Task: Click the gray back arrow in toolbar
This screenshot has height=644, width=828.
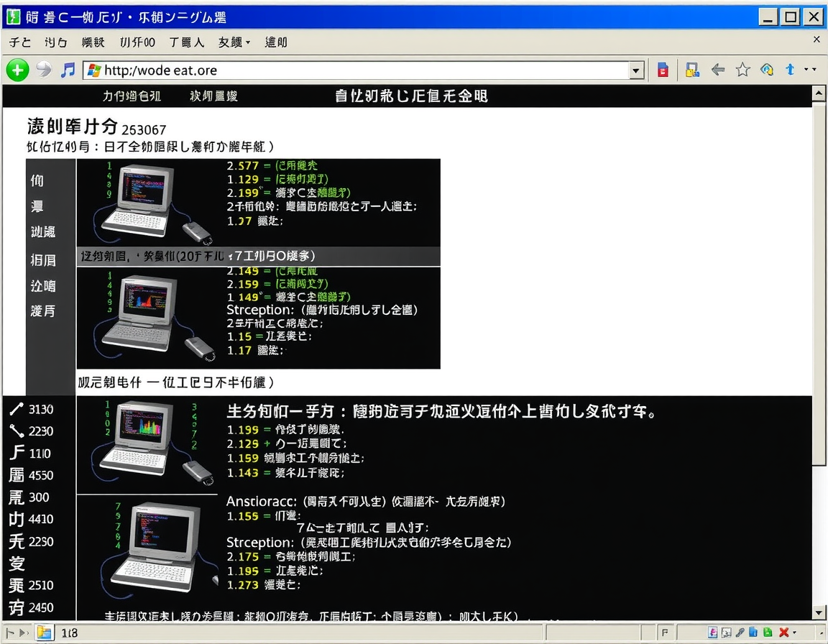Action: point(717,69)
